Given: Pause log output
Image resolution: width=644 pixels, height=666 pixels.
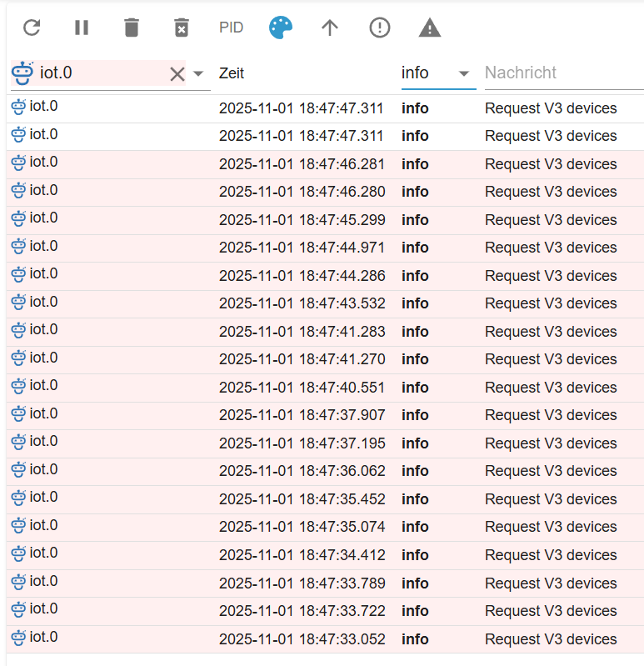Looking at the screenshot, I should pos(82,28).
